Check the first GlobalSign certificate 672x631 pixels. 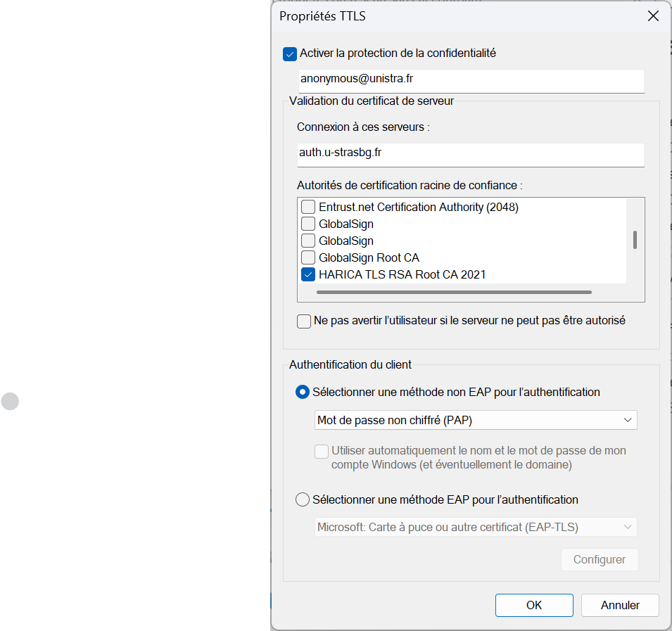[x=308, y=224]
